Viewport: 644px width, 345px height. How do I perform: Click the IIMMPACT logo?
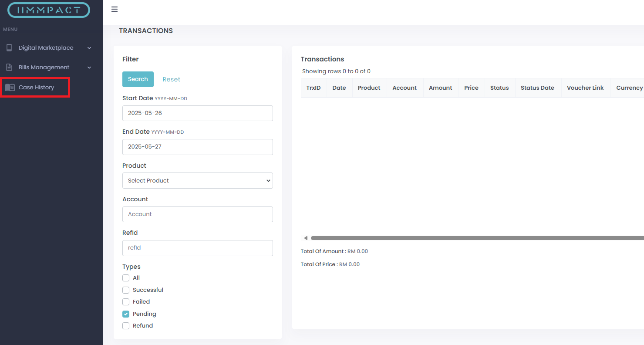coord(49,10)
